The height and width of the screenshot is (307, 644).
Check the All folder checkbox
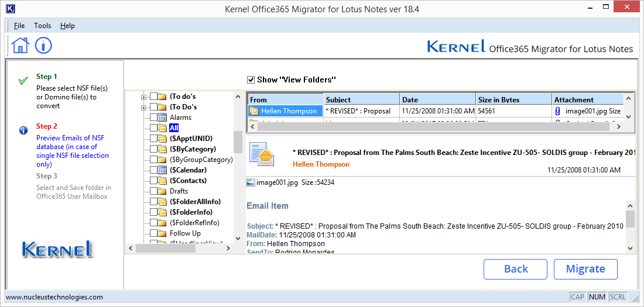click(153, 127)
